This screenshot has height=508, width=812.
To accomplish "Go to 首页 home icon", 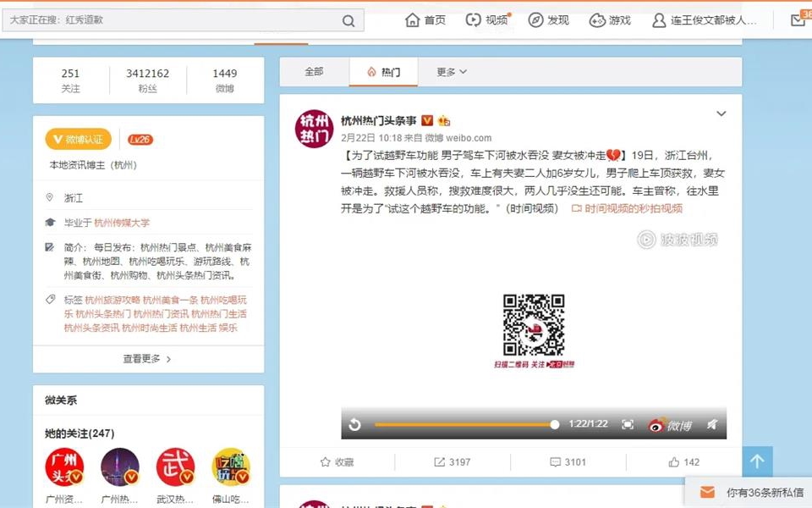I will coord(425,20).
